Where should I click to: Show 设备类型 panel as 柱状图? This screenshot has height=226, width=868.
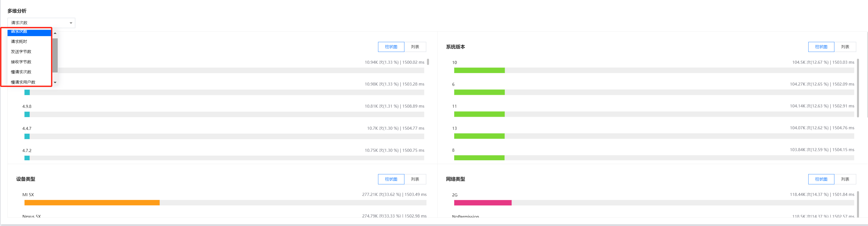click(x=391, y=180)
